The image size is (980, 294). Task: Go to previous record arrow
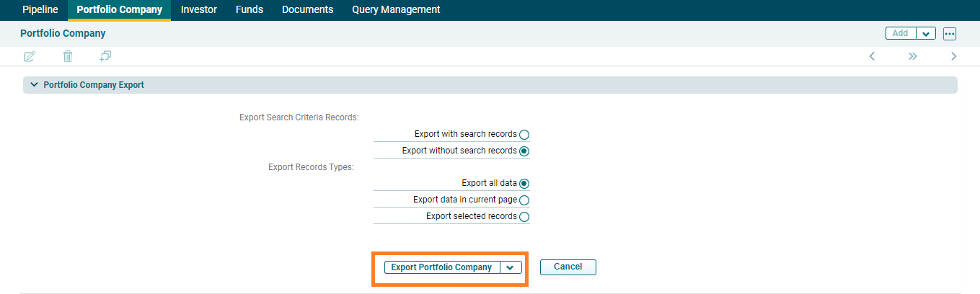pyautogui.click(x=872, y=56)
